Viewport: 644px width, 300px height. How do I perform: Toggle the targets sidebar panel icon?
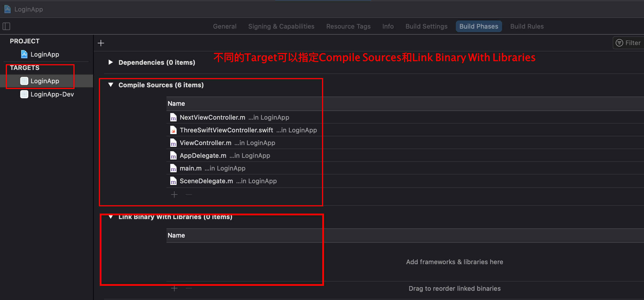6,26
